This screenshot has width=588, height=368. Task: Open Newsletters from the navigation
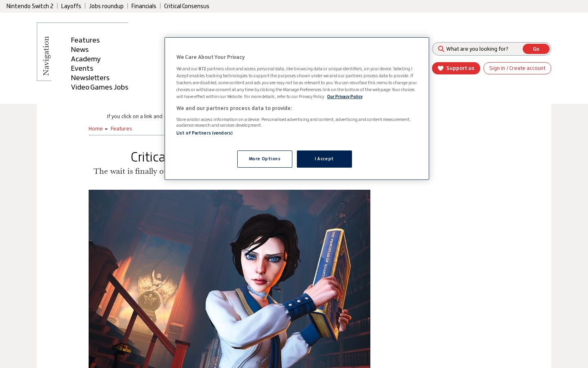pyautogui.click(x=90, y=78)
